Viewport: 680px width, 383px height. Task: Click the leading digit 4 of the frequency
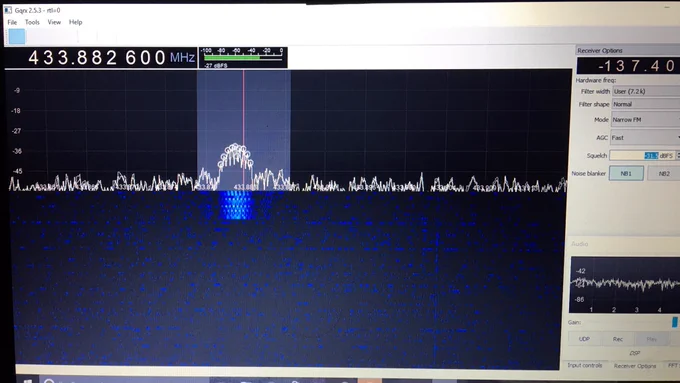(x=33, y=58)
